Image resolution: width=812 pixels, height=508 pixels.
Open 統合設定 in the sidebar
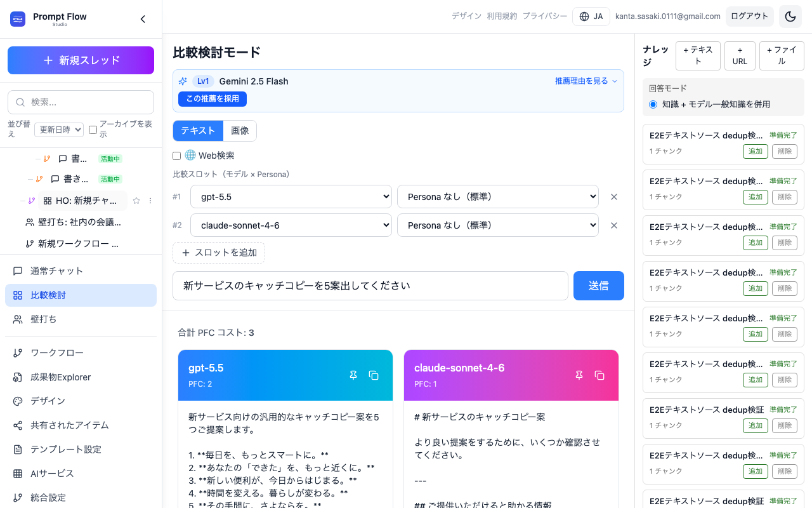(81, 498)
